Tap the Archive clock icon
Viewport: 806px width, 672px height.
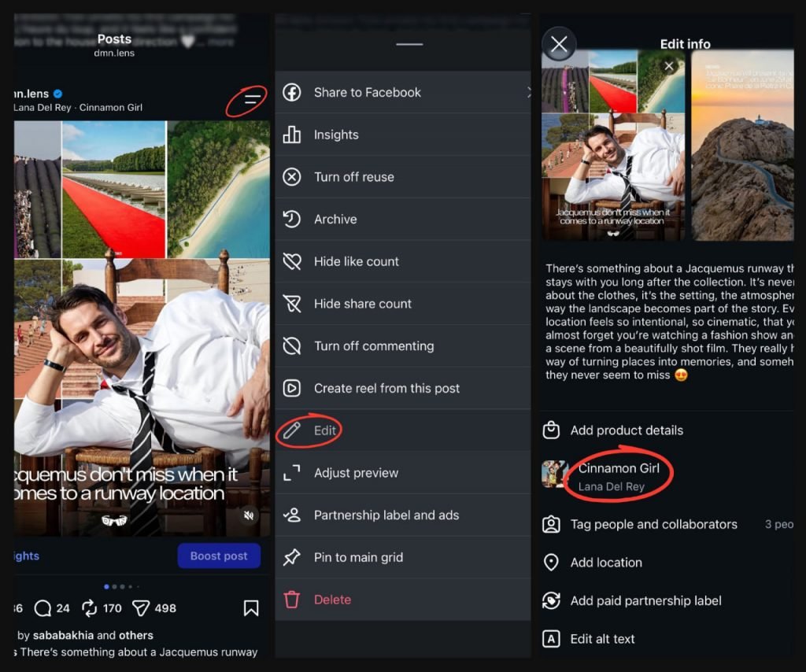292,219
